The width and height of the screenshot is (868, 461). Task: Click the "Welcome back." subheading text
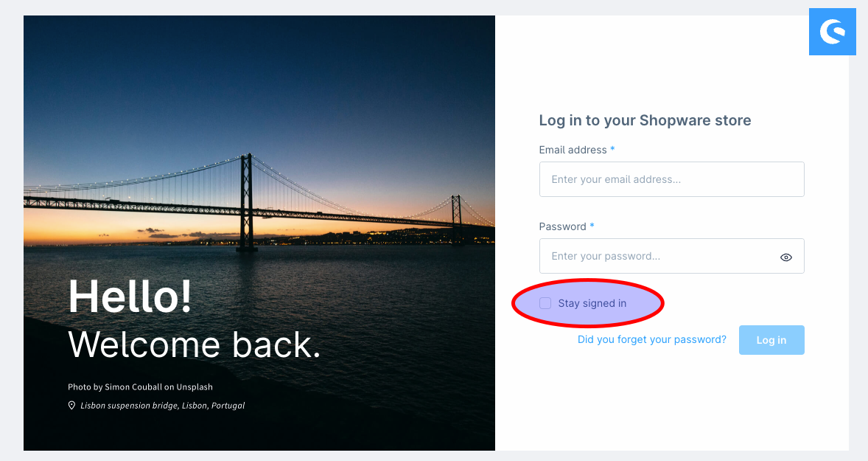click(x=195, y=344)
